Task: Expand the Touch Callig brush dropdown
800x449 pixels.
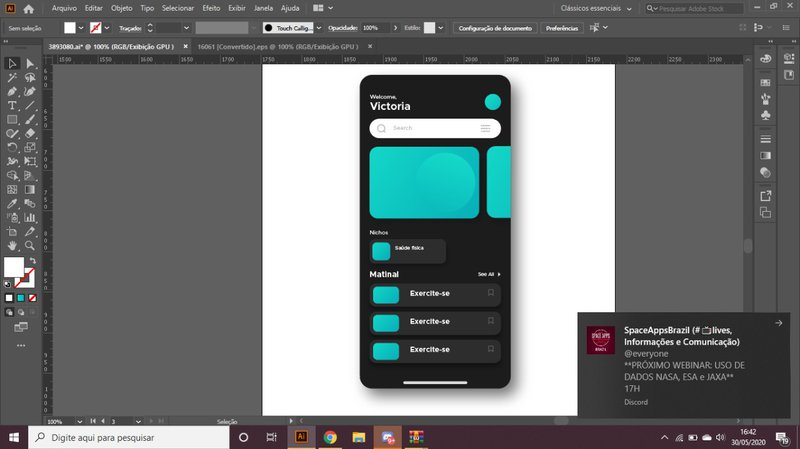Action: click(323, 28)
